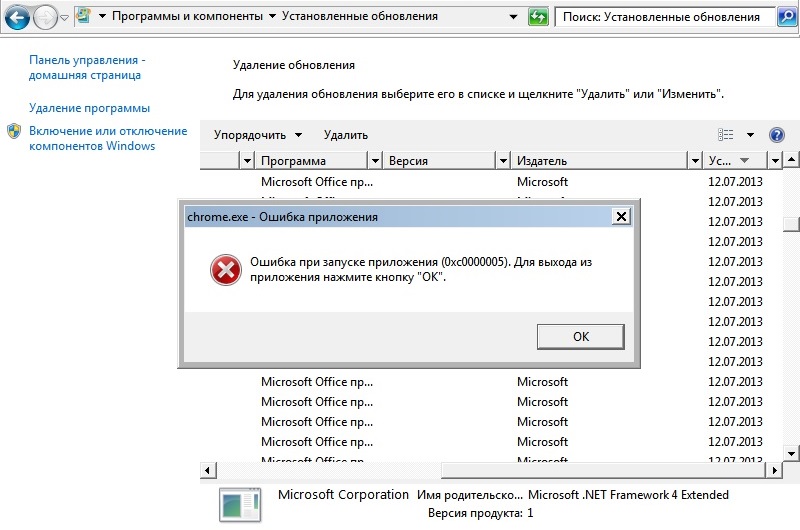This screenshot has width=800, height=530.
Task: Open Включение или отключение компонентов Windows
Action: [108, 138]
